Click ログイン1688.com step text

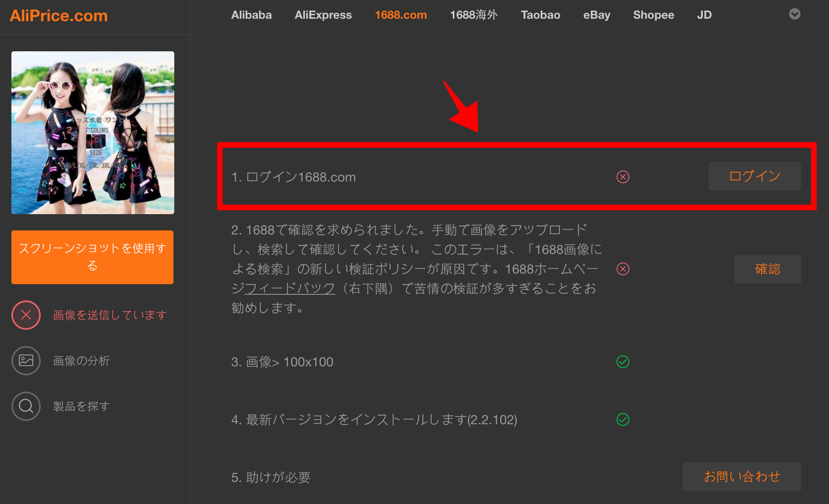[x=294, y=177]
